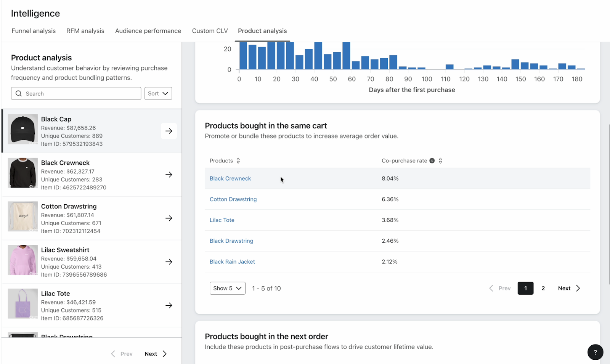This screenshot has width=610, height=364.
Task: Select the Lilac Sweatshirt thumbnail image
Action: click(x=23, y=260)
